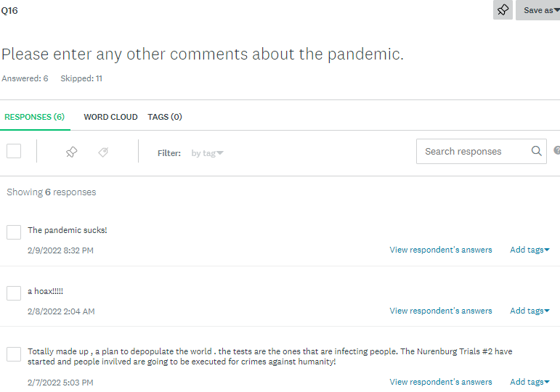Select the 'a hoax!!!!!' response checkbox
This screenshot has height=392, width=560.
(x=14, y=293)
